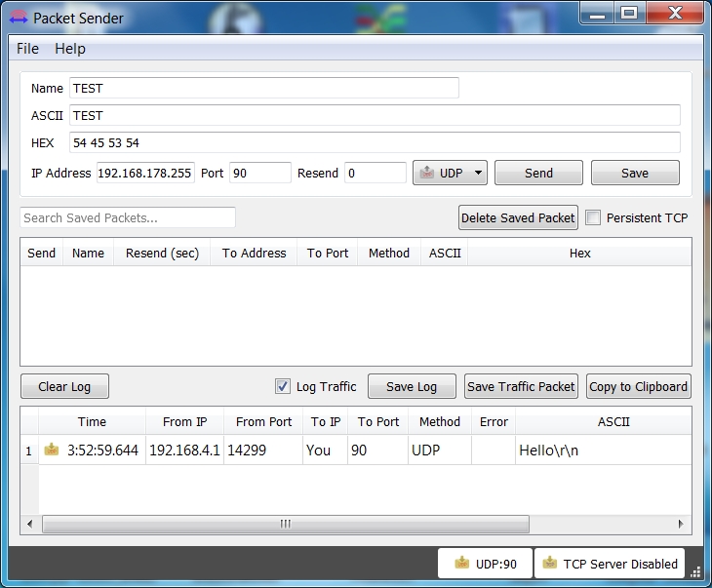Uncheck the Log Traffic checkbox
The image size is (712, 588).
tap(283, 386)
